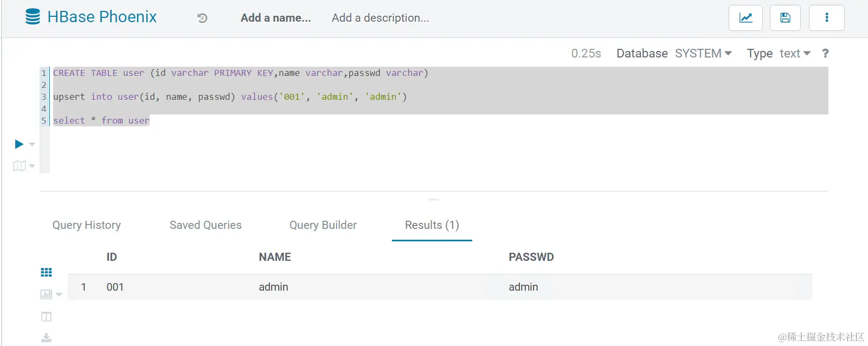Open the question mark help icon
The width and height of the screenshot is (868, 346).
click(x=825, y=53)
